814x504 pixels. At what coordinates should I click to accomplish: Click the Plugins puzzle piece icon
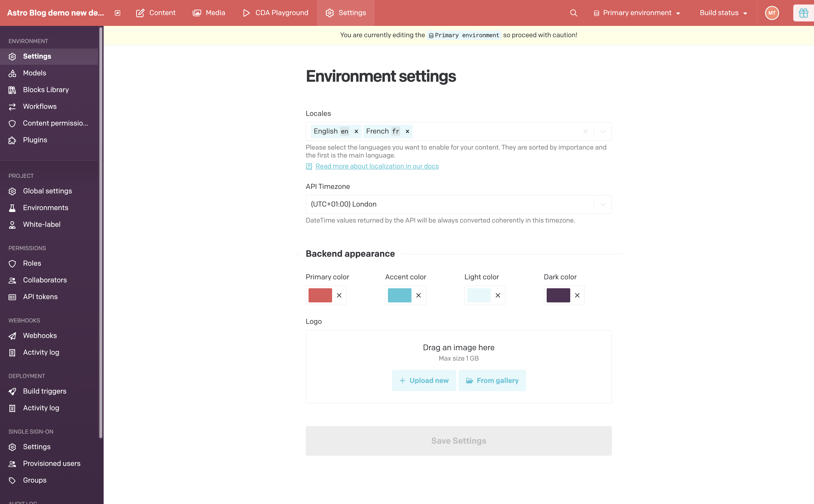point(12,140)
